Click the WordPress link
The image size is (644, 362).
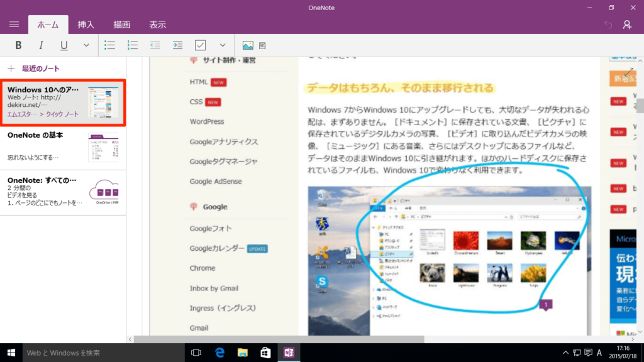click(x=206, y=121)
